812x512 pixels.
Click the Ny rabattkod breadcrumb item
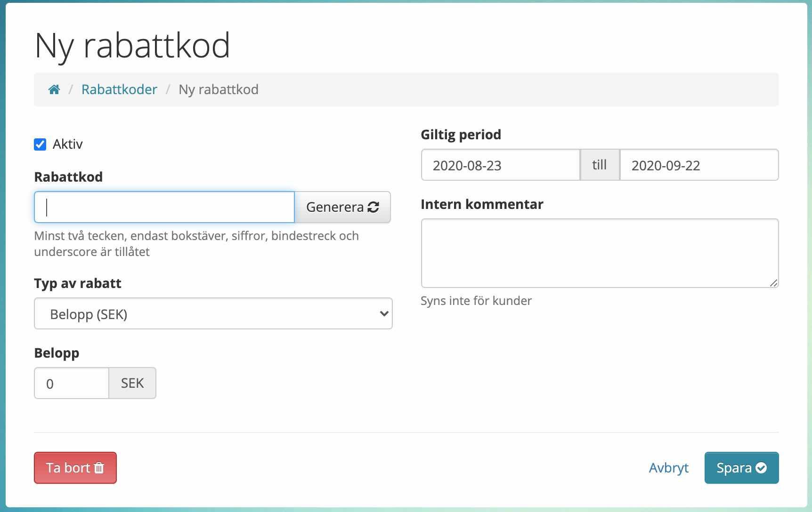(219, 89)
